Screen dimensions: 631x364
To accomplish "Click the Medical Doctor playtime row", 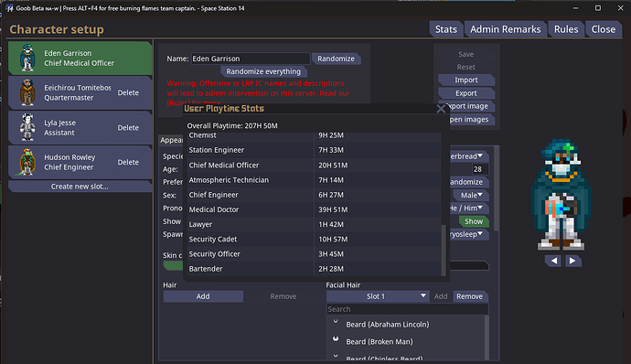I will 314,209.
